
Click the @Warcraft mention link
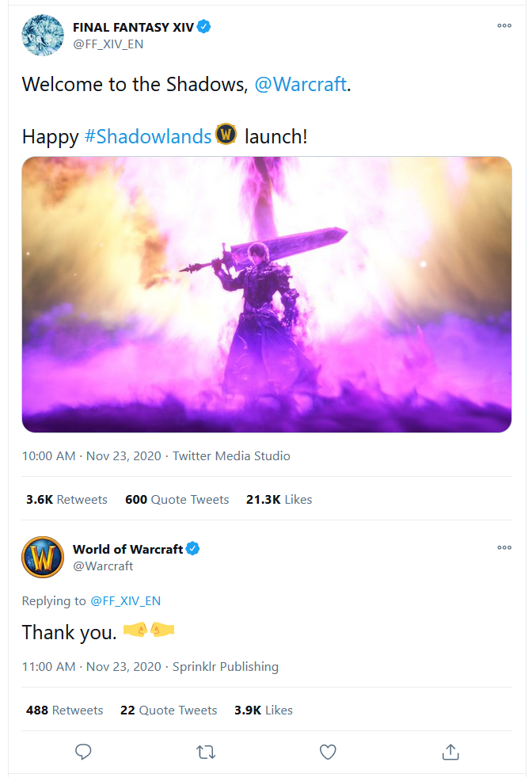click(x=300, y=85)
